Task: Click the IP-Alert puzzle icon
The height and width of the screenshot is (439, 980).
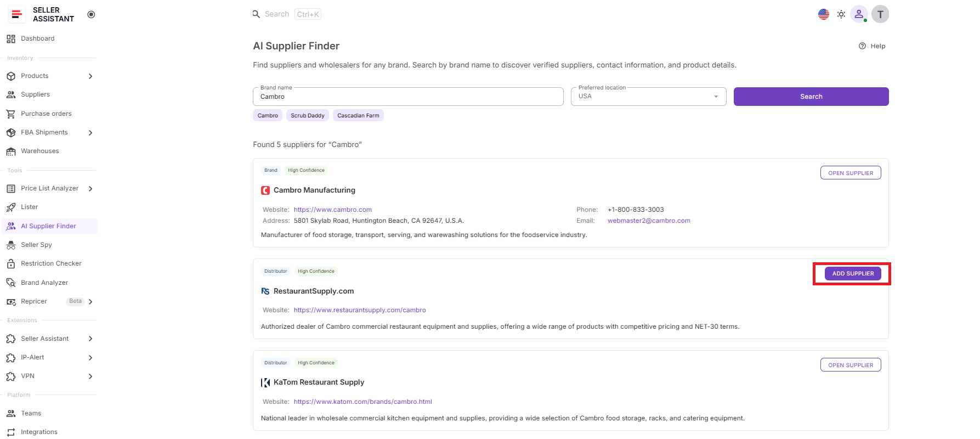Action: coord(11,358)
